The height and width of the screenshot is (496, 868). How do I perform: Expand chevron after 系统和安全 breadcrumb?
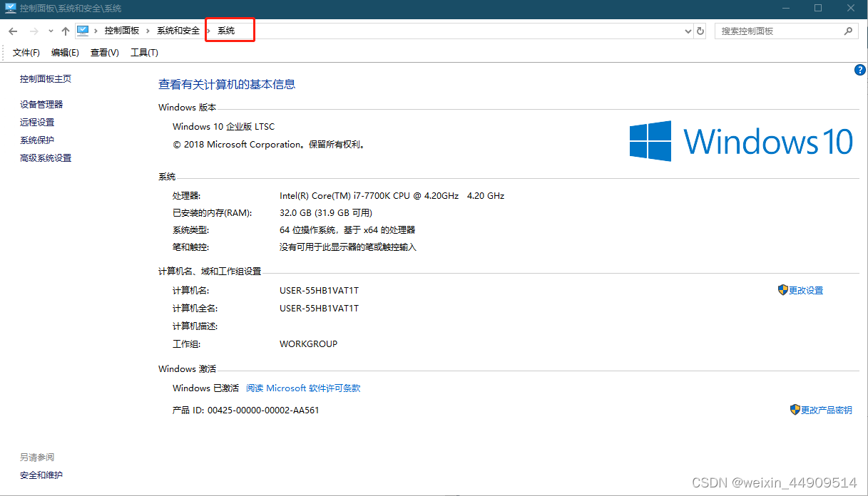click(x=209, y=31)
